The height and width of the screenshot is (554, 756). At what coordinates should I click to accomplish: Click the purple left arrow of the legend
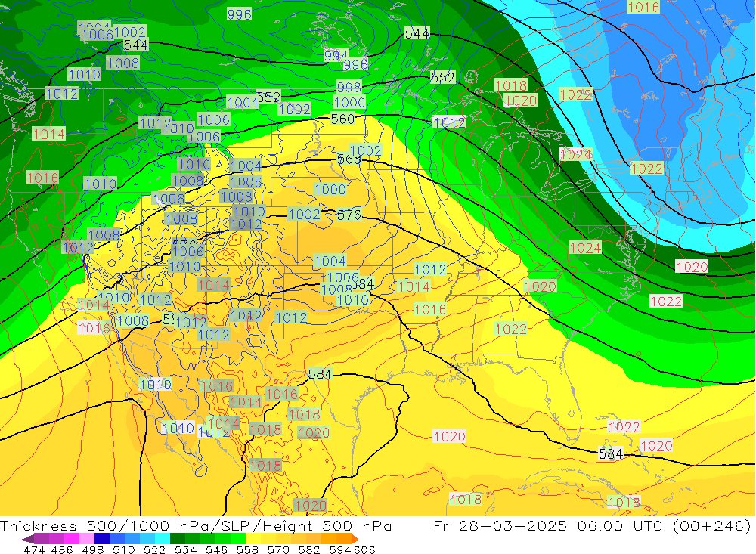(28, 539)
